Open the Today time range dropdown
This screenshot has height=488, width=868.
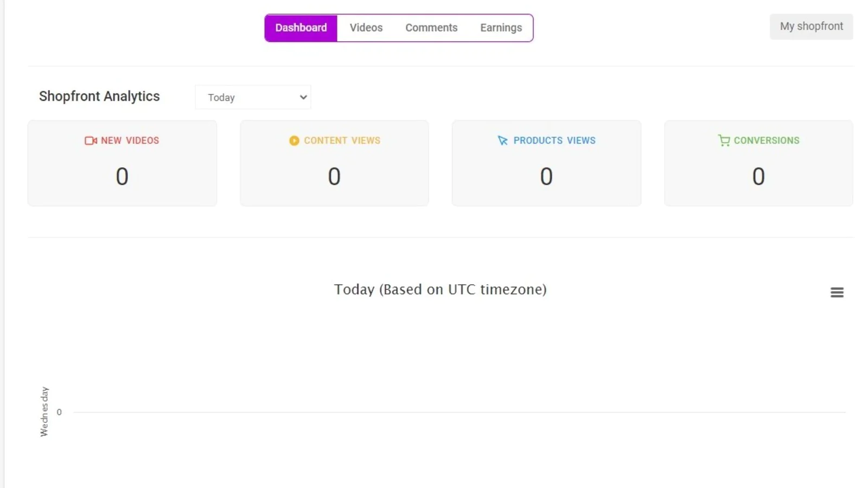pos(253,97)
